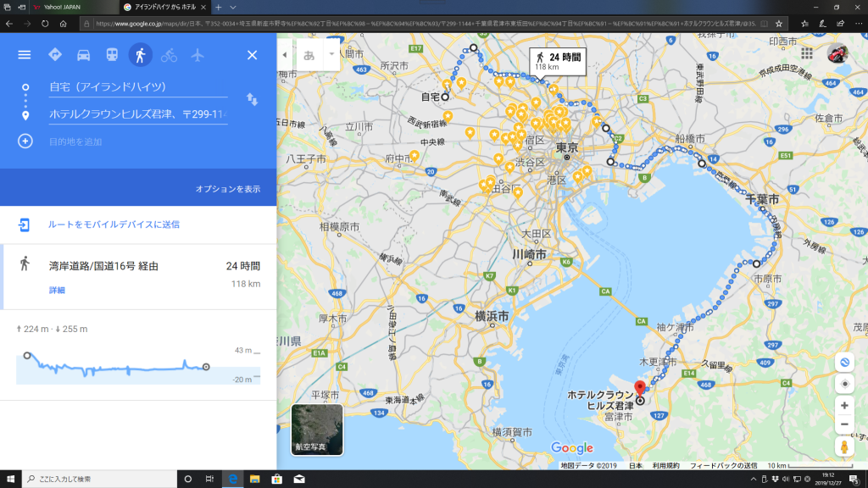Click the 東京 map label
This screenshot has width=868, height=488.
pos(567,147)
